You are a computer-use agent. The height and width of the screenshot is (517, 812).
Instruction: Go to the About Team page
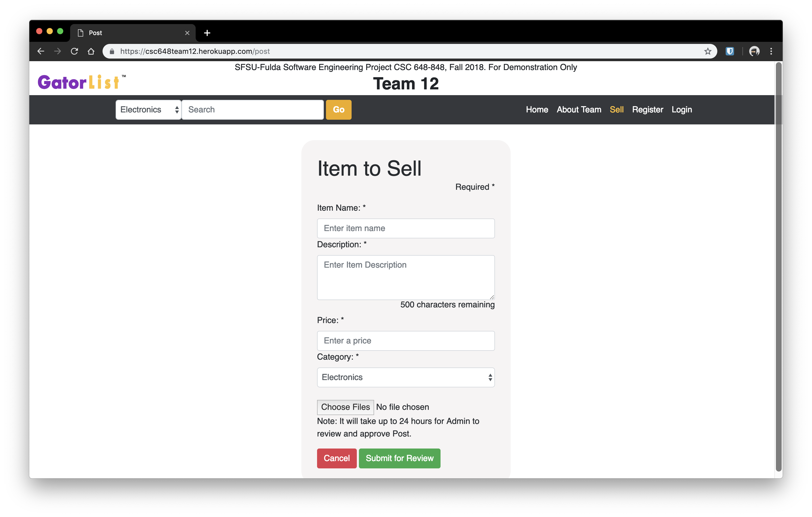tap(579, 110)
